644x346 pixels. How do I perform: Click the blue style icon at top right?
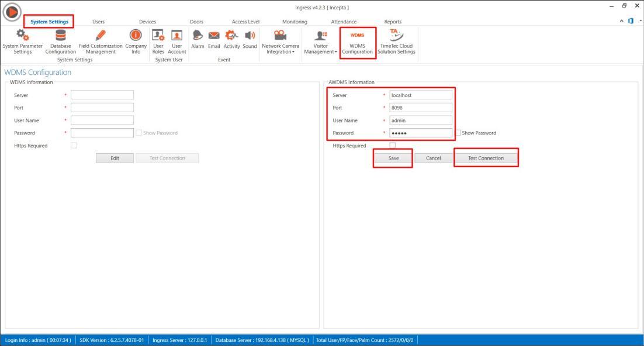pyautogui.click(x=631, y=21)
